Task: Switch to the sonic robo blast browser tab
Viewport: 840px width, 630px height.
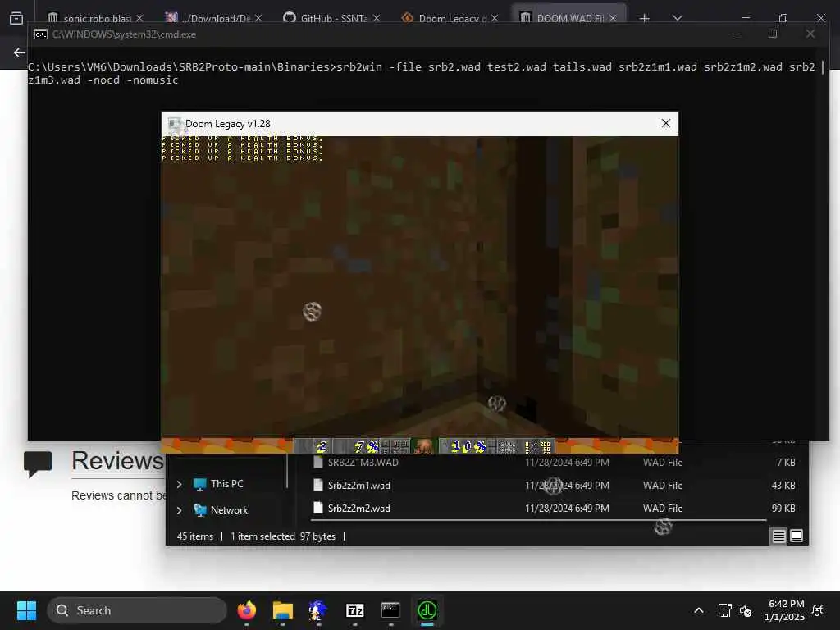Action: (97, 18)
